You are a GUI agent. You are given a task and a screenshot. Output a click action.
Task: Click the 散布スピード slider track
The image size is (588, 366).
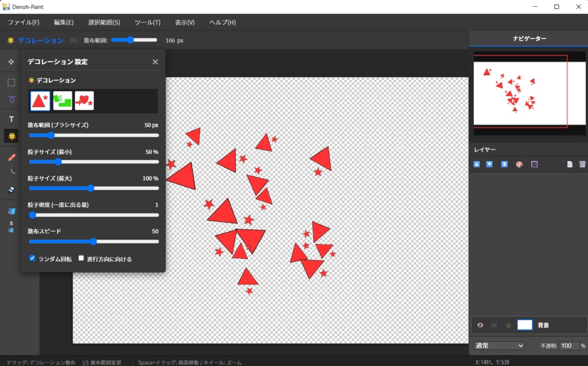tap(94, 242)
